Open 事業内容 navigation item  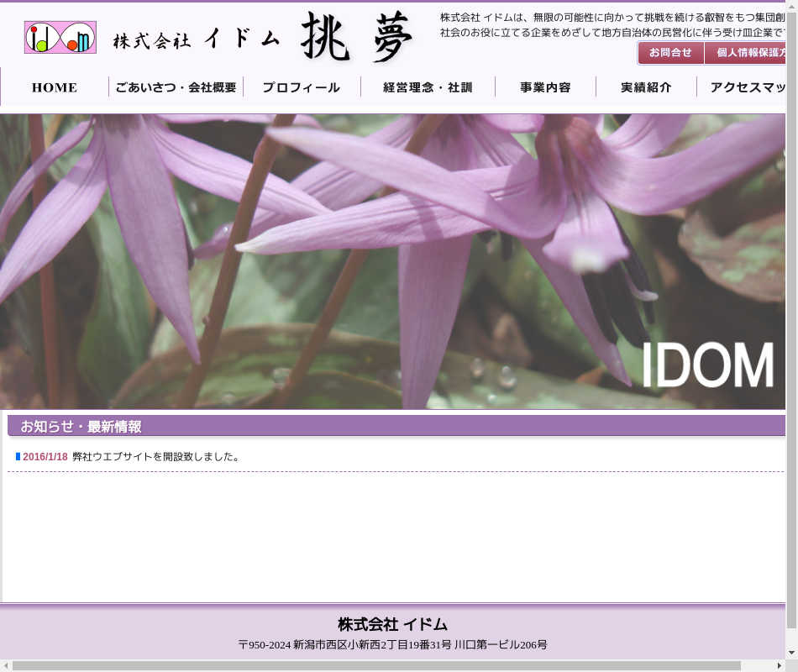(x=545, y=87)
